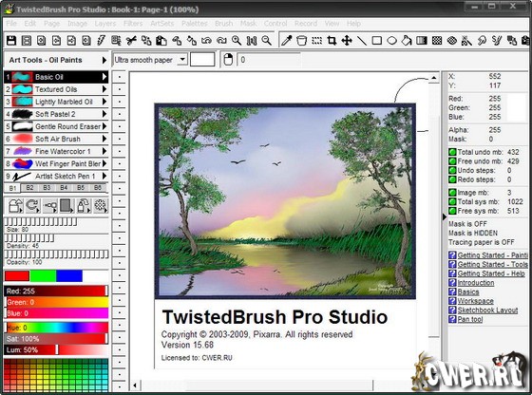Click the Zoom magnifier icon
This screenshot has width=532, height=395.
[x=237, y=41]
